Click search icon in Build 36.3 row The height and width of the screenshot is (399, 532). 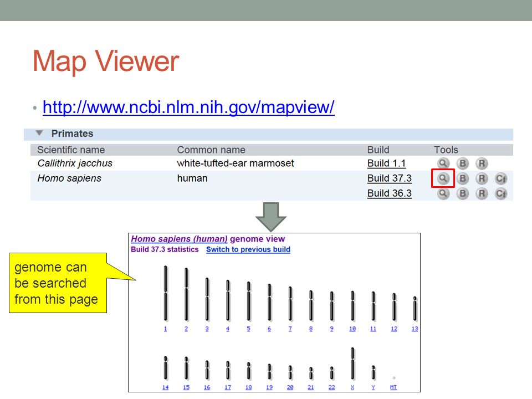pos(443,193)
